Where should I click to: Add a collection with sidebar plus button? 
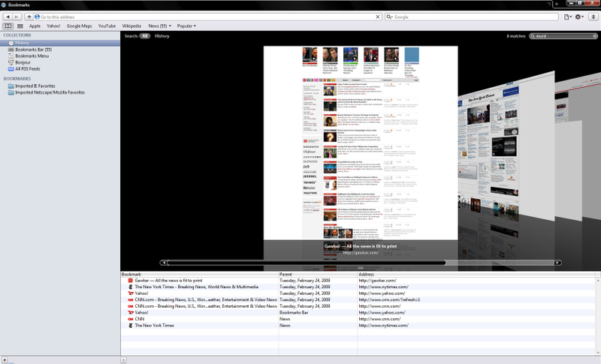[5, 359]
